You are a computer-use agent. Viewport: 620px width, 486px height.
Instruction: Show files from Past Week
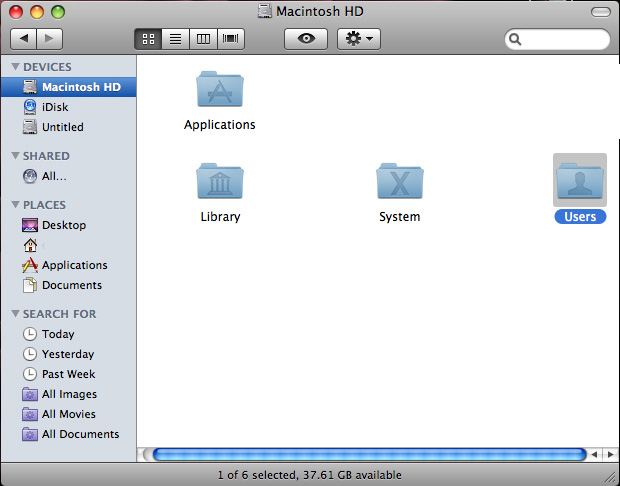[68, 374]
